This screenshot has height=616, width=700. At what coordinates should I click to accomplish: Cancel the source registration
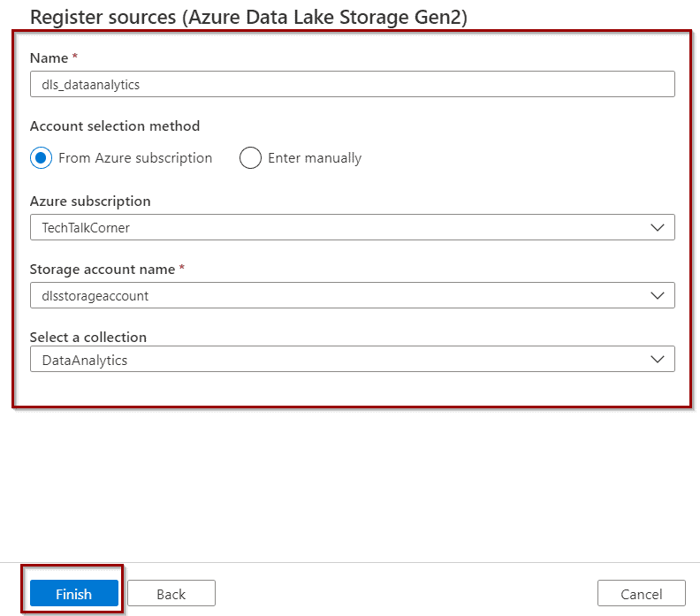tap(642, 594)
